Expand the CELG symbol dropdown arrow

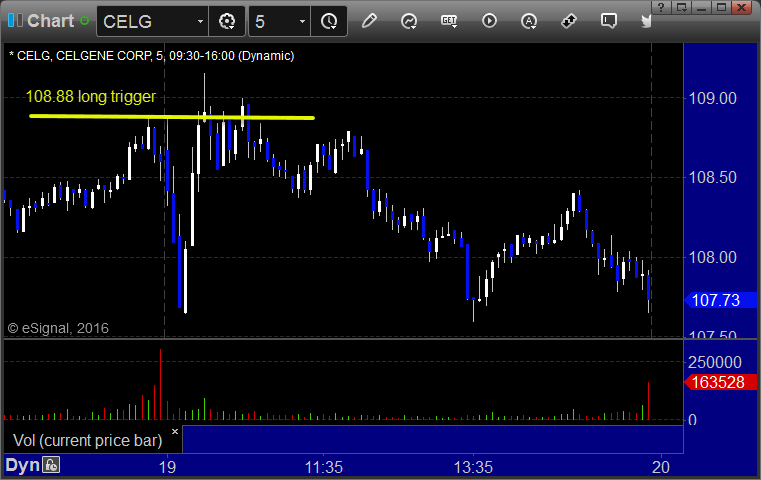[200, 21]
